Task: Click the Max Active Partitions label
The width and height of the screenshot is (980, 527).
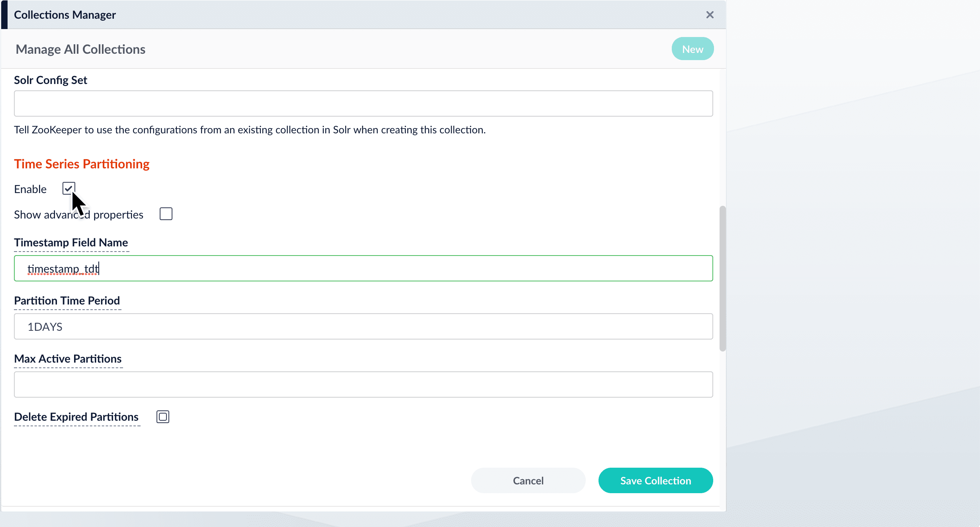Action: click(68, 359)
